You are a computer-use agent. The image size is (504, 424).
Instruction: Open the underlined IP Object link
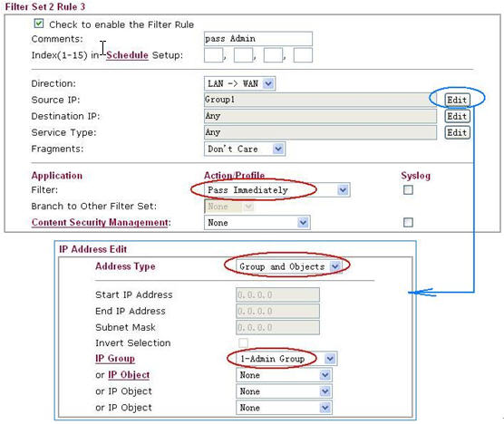[x=129, y=375]
